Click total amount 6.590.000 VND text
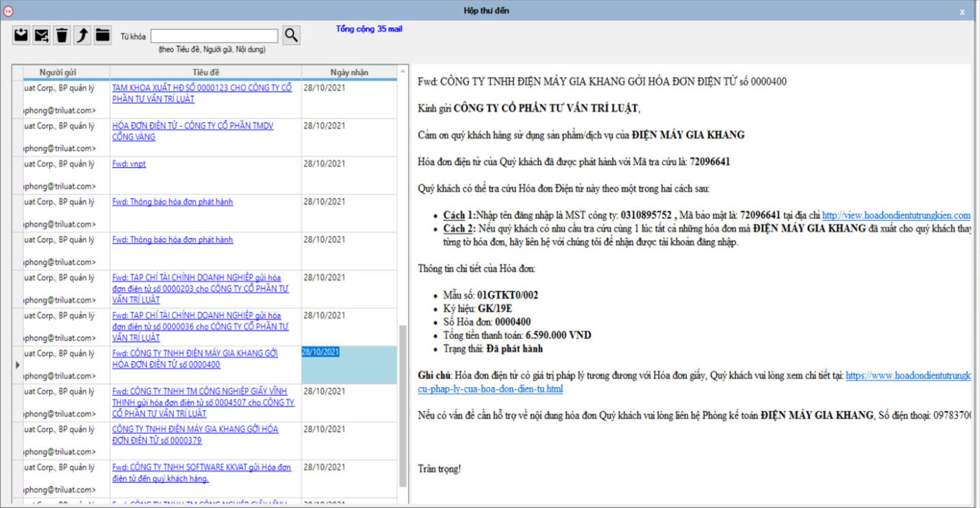Screen dimensions: 980x508 558,335
